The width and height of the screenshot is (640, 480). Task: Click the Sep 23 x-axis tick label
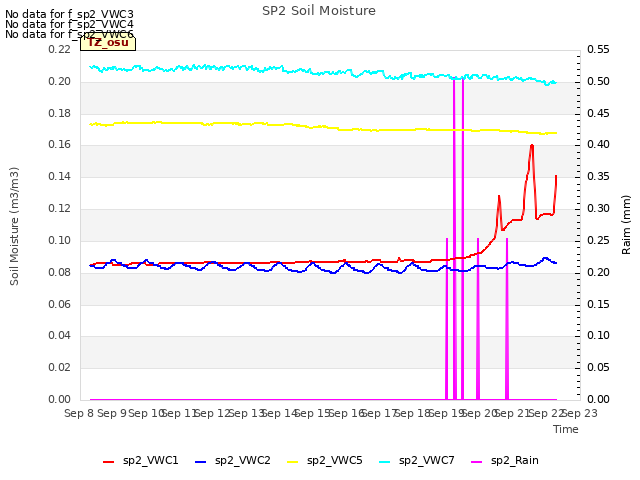(x=580, y=413)
